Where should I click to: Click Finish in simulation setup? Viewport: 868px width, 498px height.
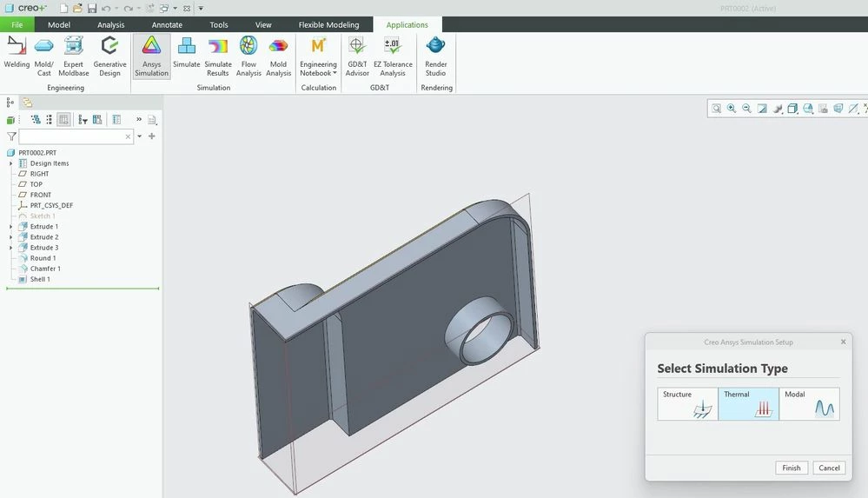coord(792,468)
